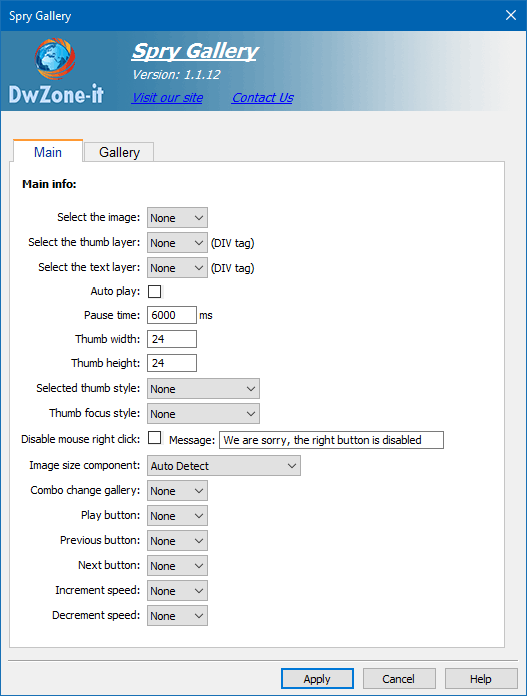Enable the Auto play checkbox
This screenshot has height=696, width=527.
155,292
